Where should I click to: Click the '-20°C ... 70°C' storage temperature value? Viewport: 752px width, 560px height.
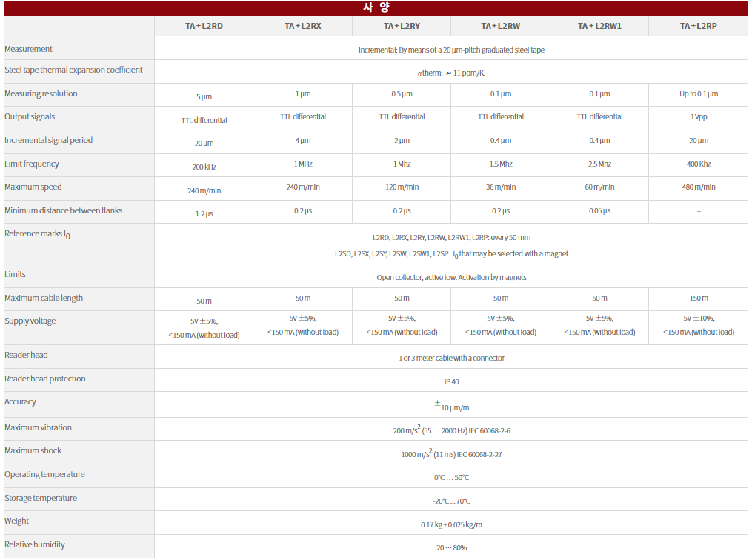click(x=451, y=501)
